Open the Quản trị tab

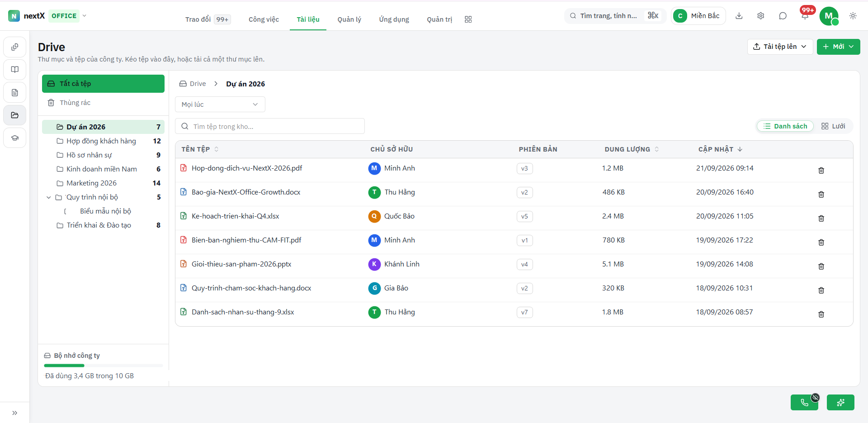tap(439, 19)
